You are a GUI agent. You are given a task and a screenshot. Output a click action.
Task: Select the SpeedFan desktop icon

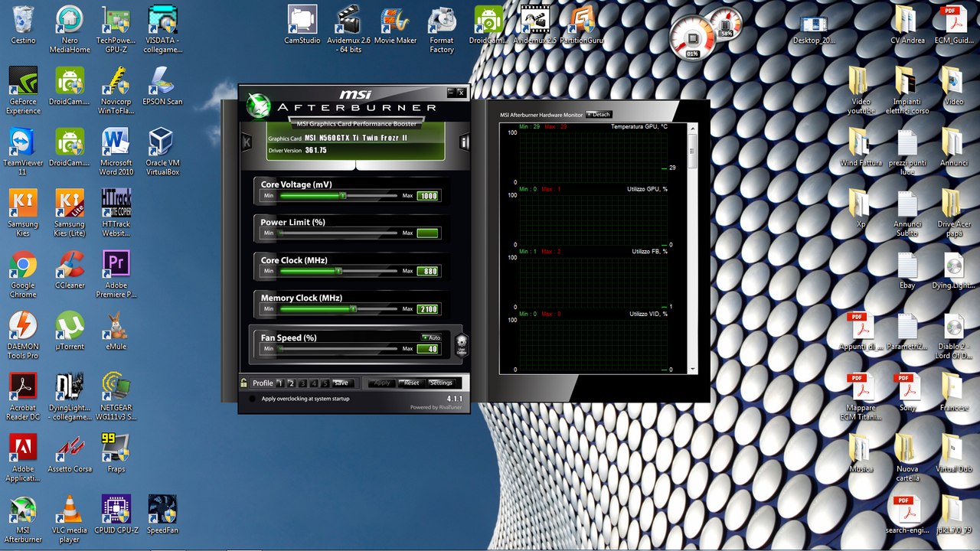(x=162, y=514)
